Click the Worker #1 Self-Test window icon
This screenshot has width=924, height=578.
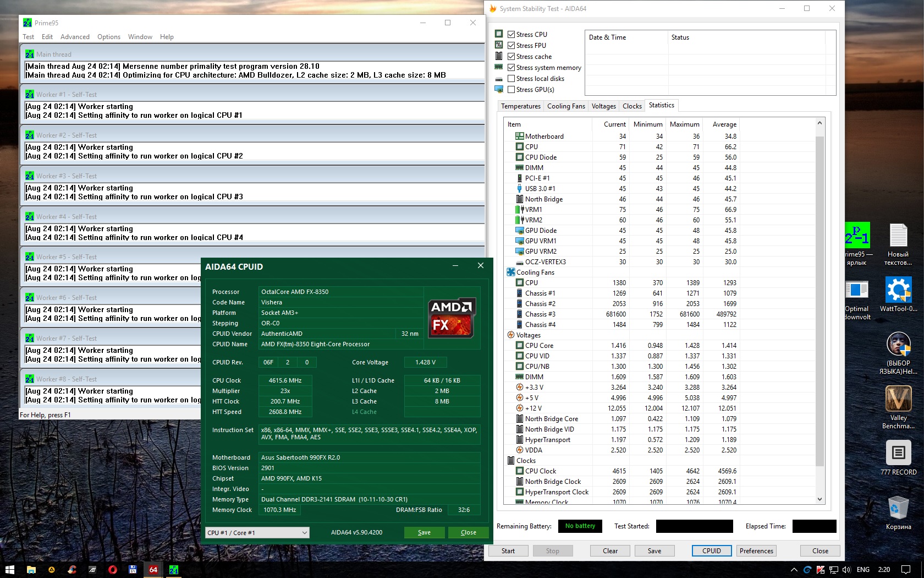tap(30, 95)
